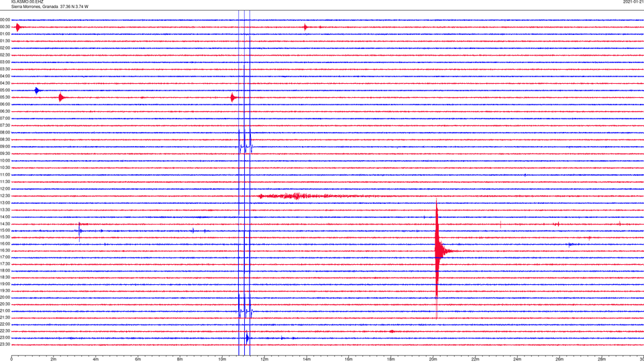Click the small red event near 18m on the 22:30 trace
Image resolution: width=644 pixels, height=362 pixels.
point(392,331)
